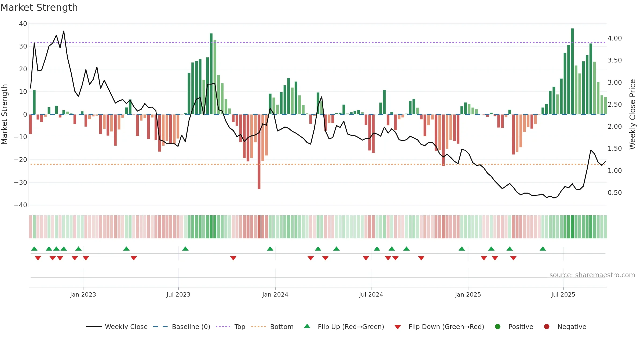Click the Baseline (0) dashed legend marker
This screenshot has height=362, width=644.
coord(160,327)
